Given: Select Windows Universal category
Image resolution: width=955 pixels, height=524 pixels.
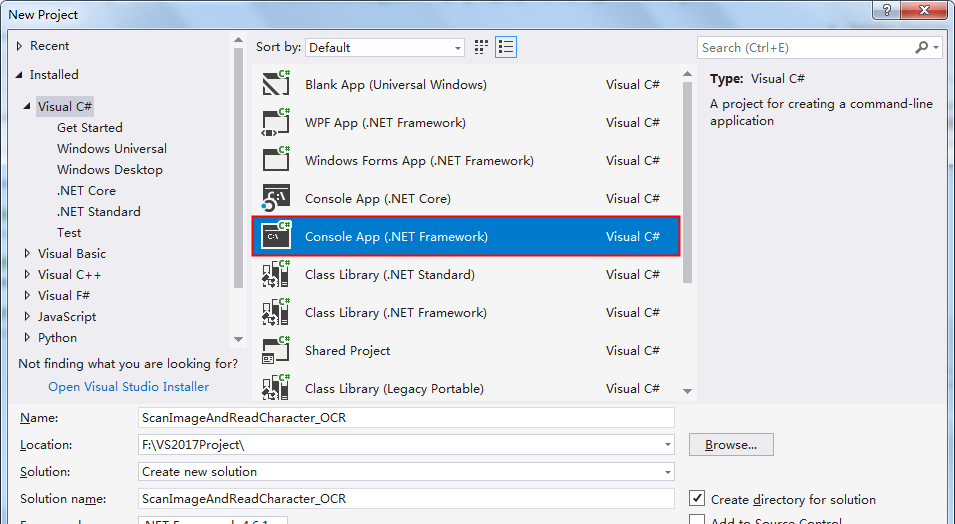Looking at the screenshot, I should click(112, 149).
